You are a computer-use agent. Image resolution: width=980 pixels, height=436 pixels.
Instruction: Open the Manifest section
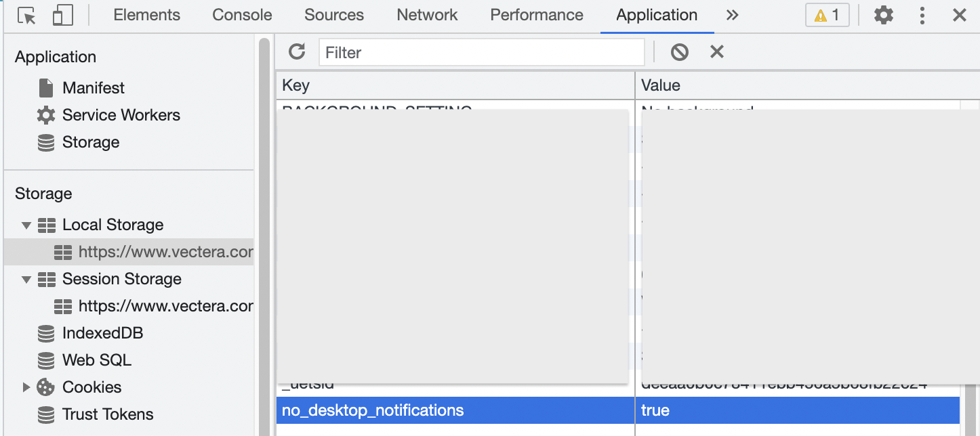tap(93, 88)
